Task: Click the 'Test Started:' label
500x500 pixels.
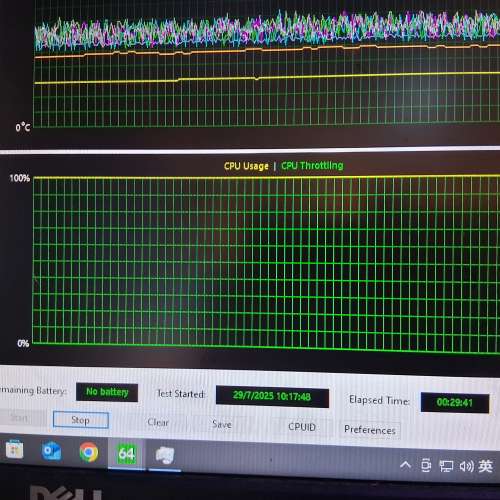Action: [181, 394]
